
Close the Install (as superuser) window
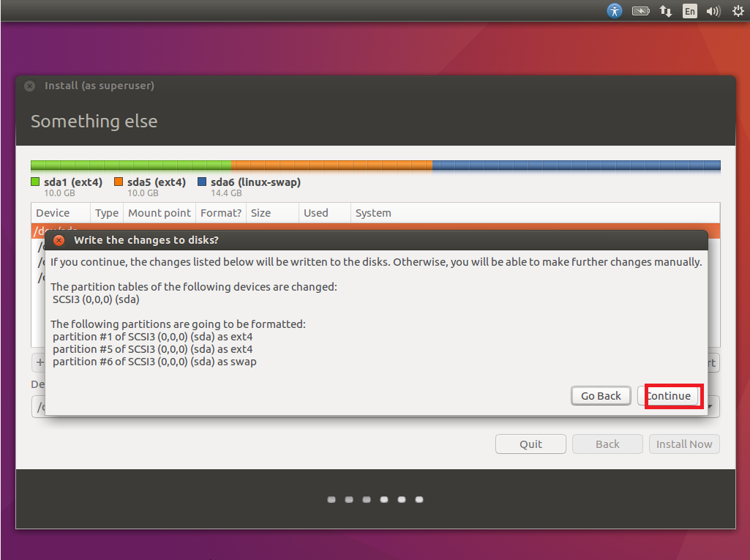[x=29, y=86]
